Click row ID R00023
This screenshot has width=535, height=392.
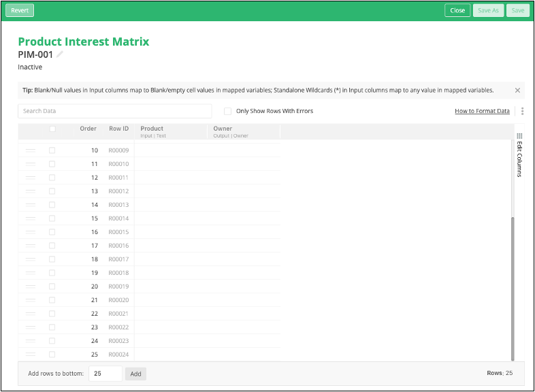click(x=118, y=341)
